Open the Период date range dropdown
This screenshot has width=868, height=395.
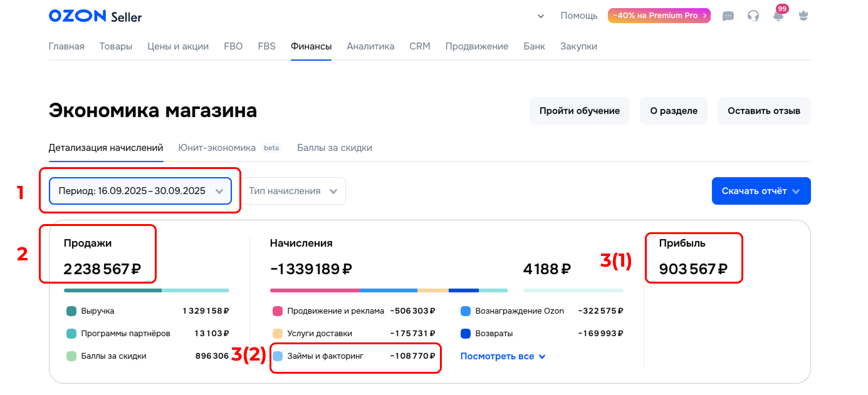pos(140,191)
